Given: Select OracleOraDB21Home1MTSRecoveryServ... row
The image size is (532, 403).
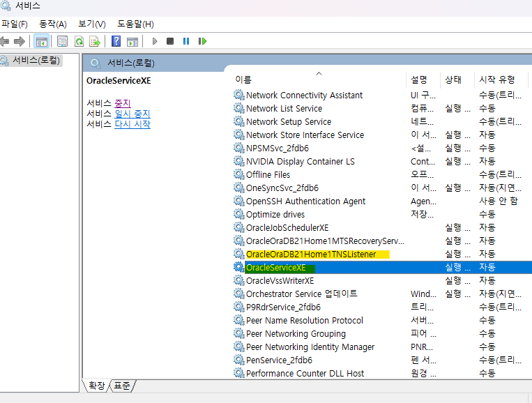Looking at the screenshot, I should click(x=382, y=241).
